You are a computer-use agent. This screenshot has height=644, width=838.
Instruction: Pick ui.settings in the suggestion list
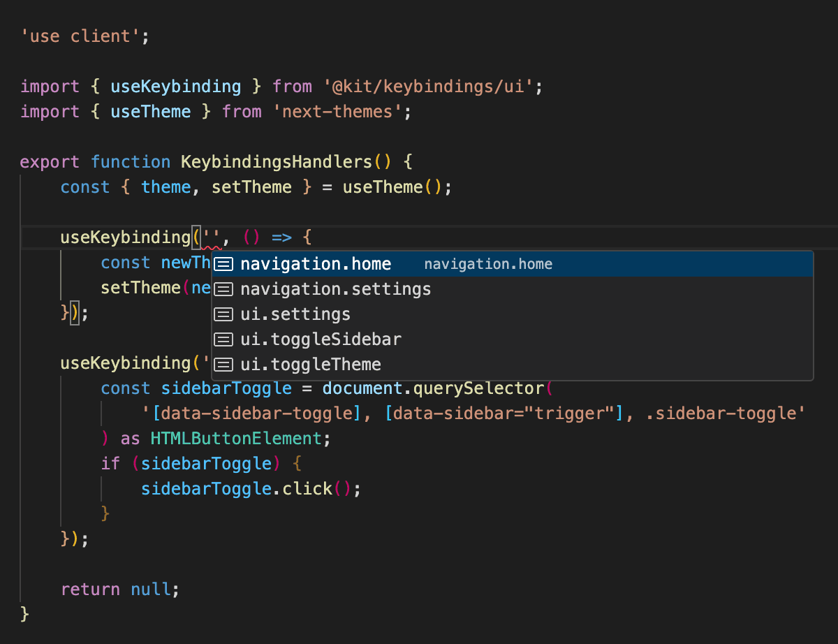click(295, 314)
